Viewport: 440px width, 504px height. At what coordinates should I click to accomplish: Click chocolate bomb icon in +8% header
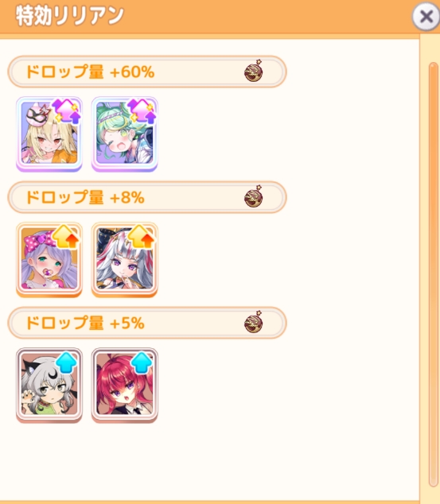tap(254, 196)
